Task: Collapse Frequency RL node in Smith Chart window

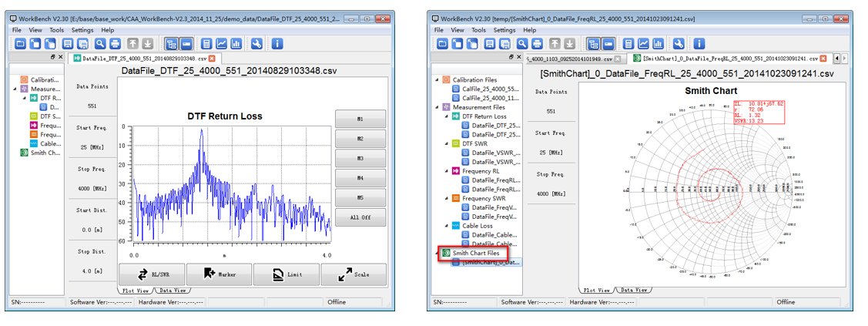Action: 446,171
